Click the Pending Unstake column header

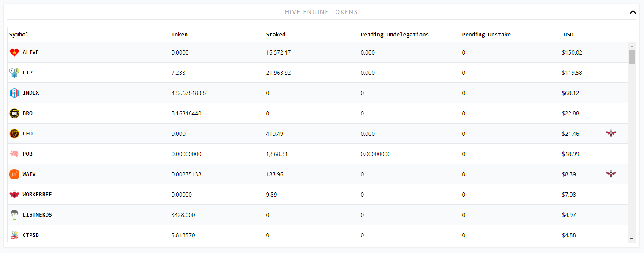486,35
